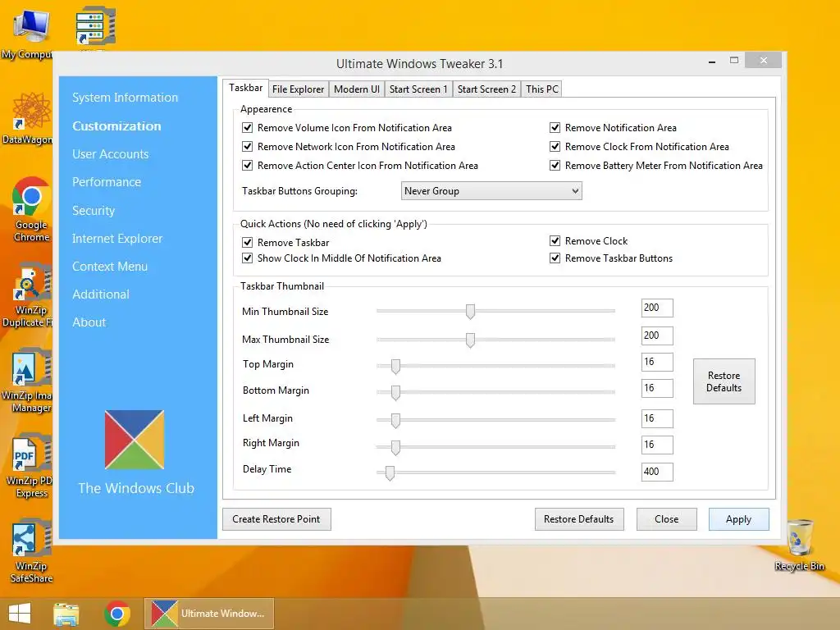Click the Delay Time value field

[657, 472]
